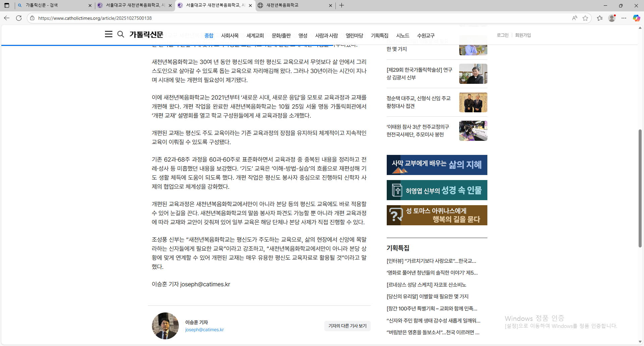Viewport: 644px width, 346px height.
Task: Open tab actions menu icon
Action: tap(7, 5)
